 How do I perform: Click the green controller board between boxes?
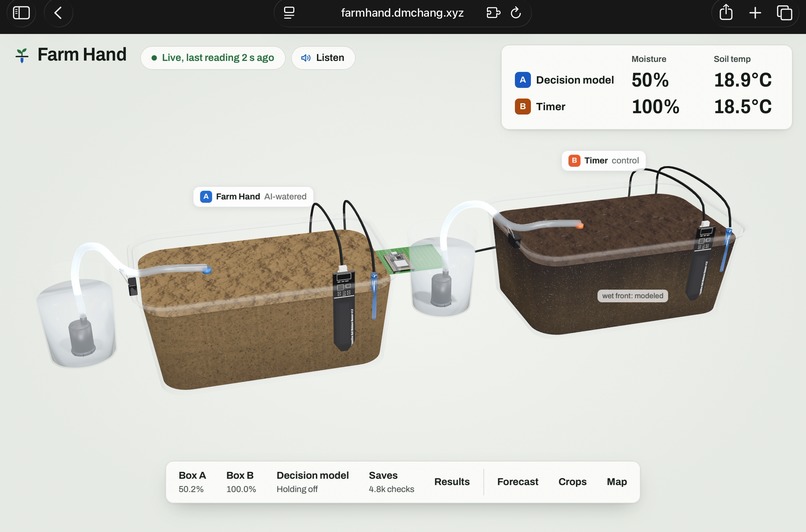click(408, 260)
